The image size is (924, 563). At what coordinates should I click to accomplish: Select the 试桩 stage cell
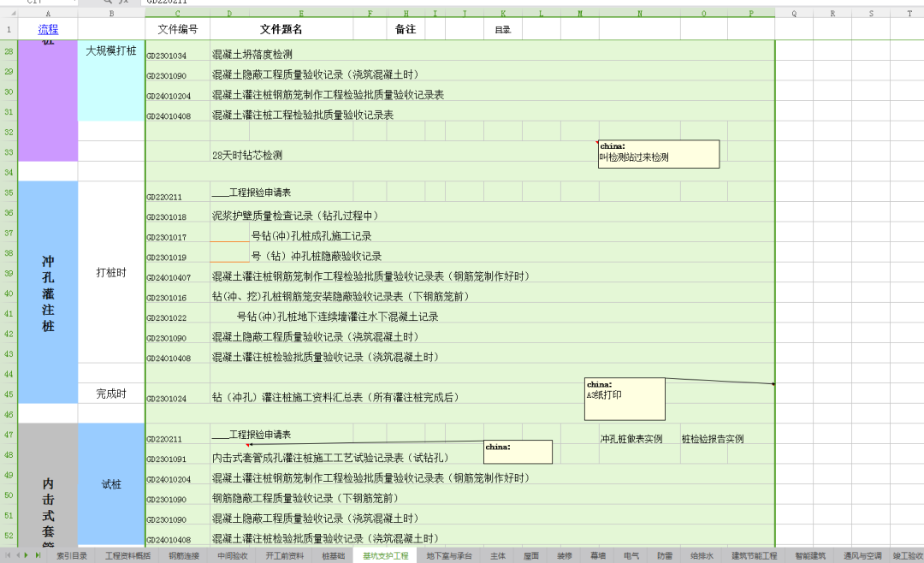point(111,484)
